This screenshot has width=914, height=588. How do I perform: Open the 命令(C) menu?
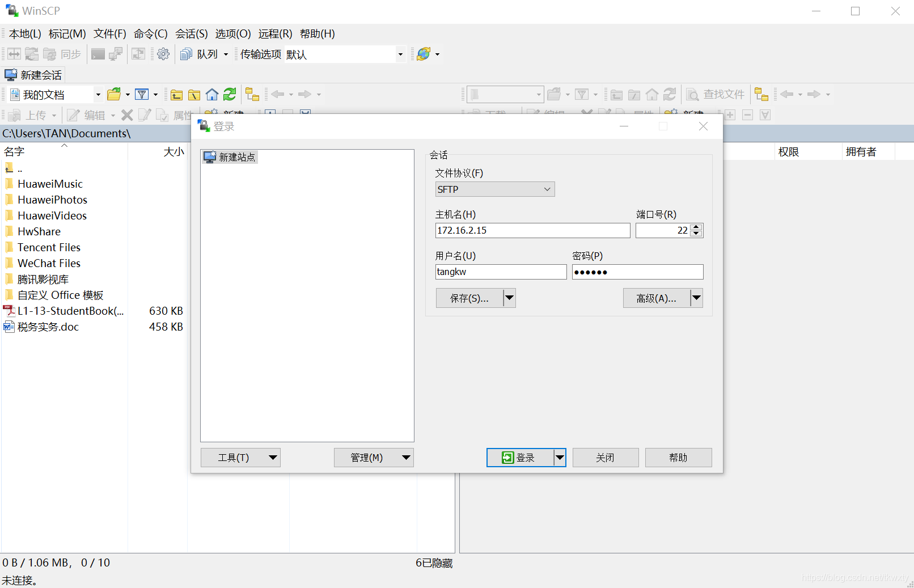(x=150, y=34)
